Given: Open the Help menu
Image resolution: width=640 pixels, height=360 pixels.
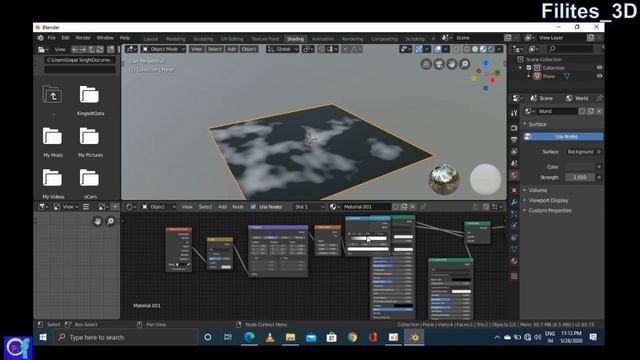Looking at the screenshot, I should [124, 38].
